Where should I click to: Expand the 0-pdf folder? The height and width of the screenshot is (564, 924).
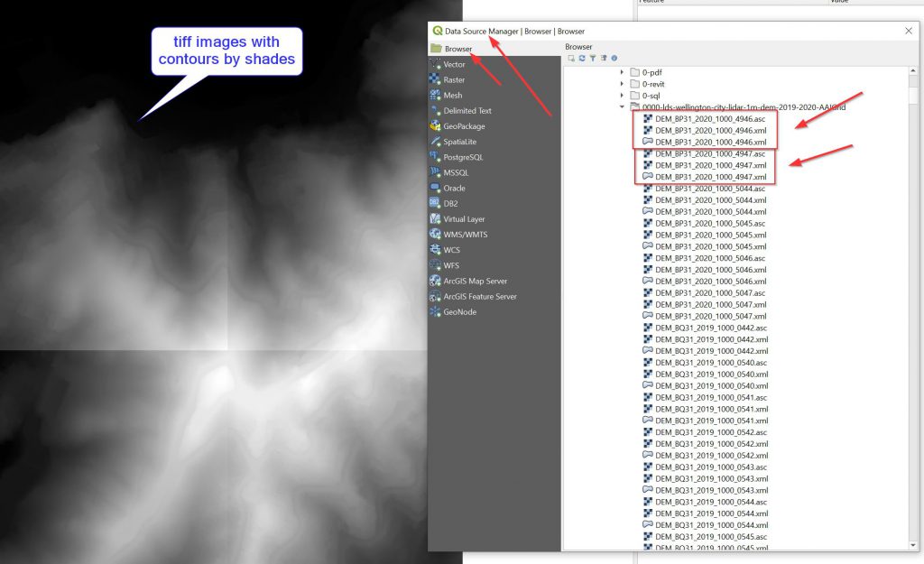(622, 71)
